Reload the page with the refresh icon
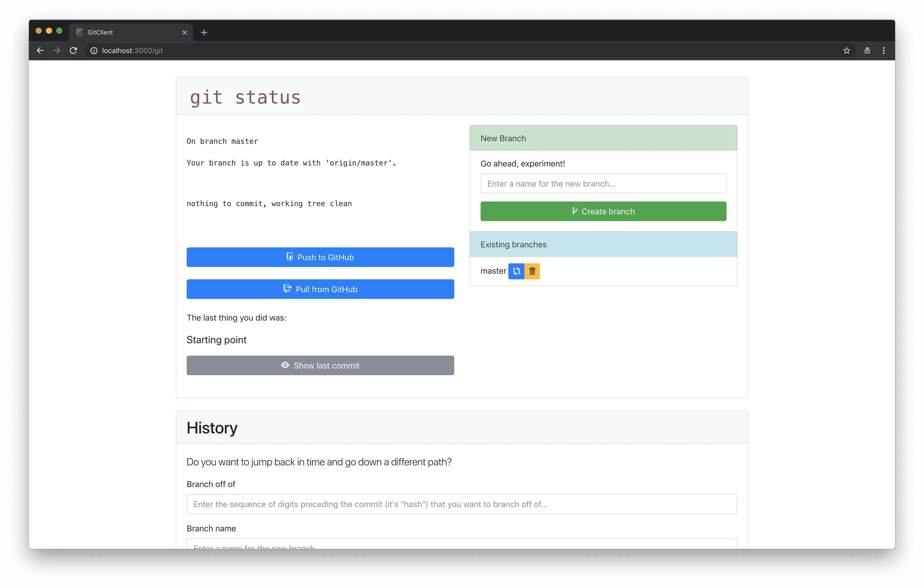The image size is (924, 587). click(x=73, y=51)
